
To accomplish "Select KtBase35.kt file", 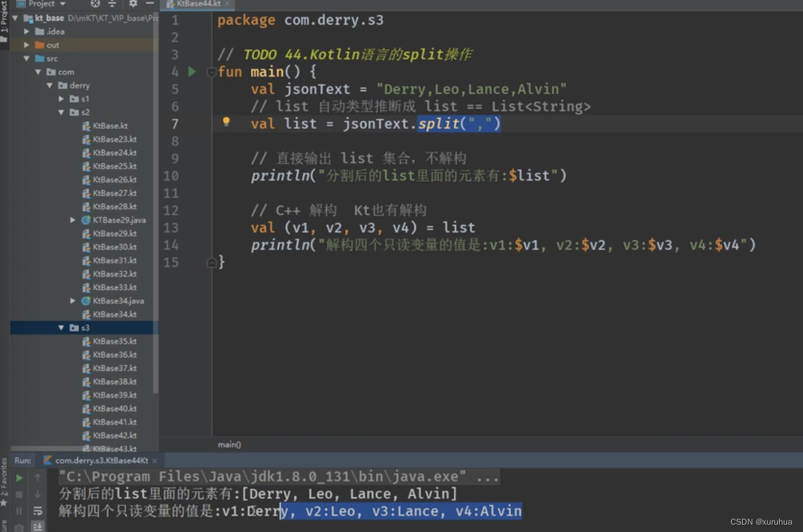I will [x=110, y=341].
